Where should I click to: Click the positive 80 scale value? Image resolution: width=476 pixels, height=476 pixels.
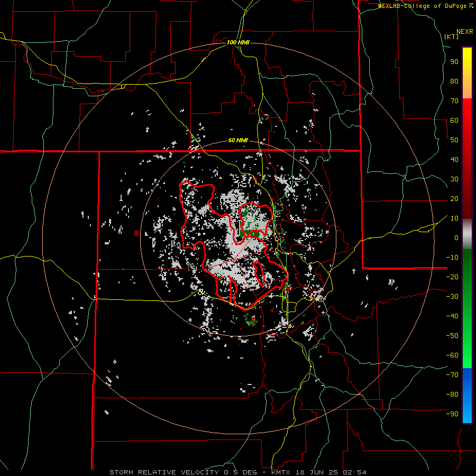[454, 81]
